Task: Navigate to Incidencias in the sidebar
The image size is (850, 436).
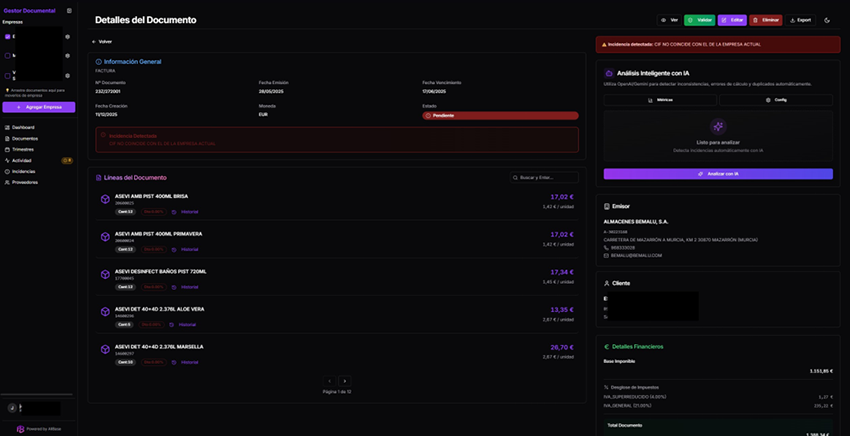Action: (x=23, y=171)
